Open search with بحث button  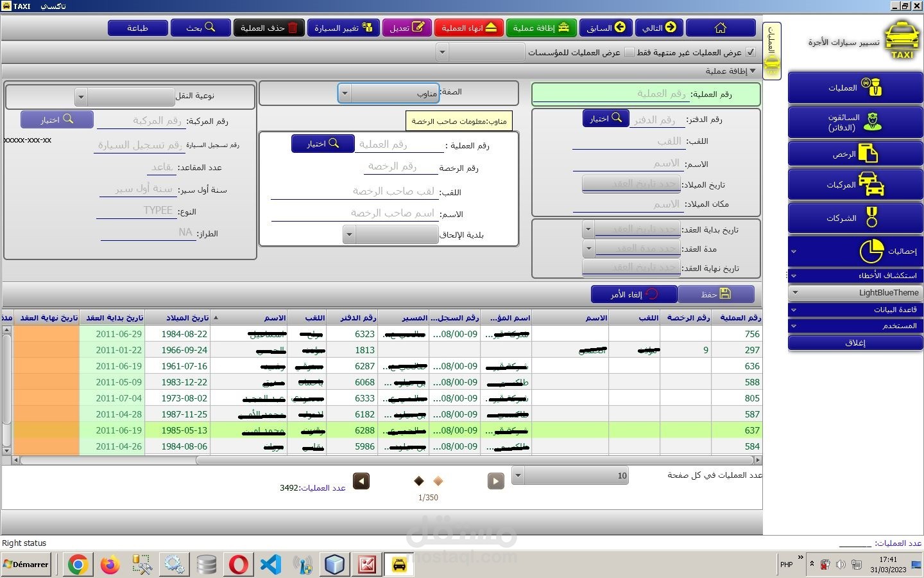200,28
